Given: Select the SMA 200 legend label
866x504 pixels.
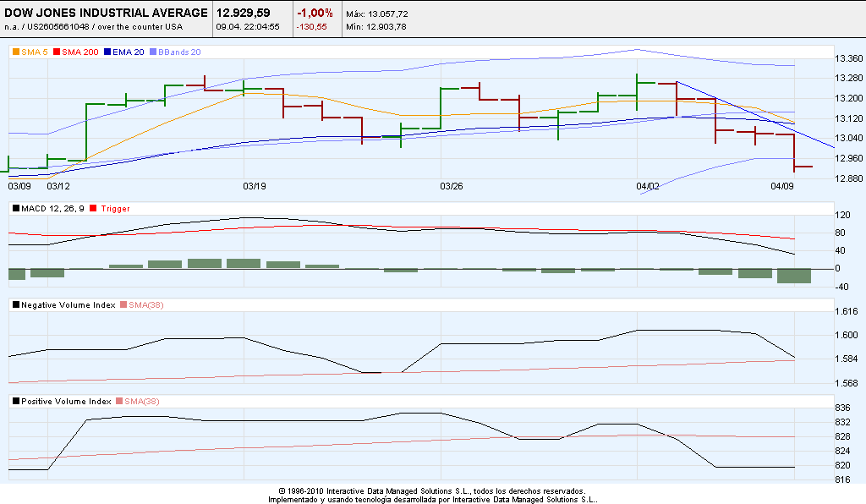Looking at the screenshot, I should (80, 52).
